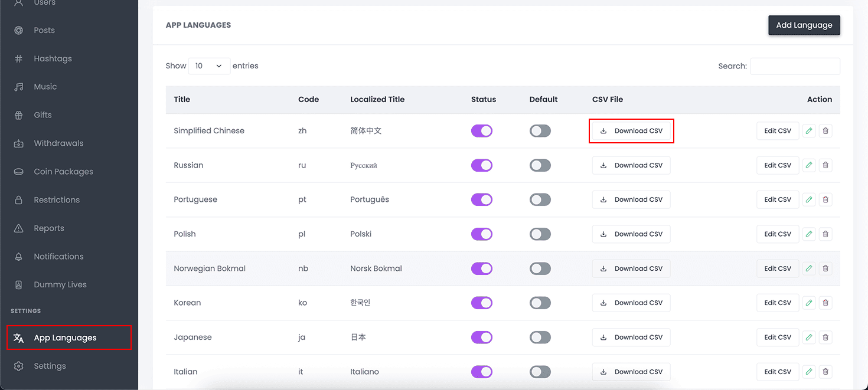Click the trash delete icon for Italian
This screenshot has height=390, width=868.
(x=825, y=372)
